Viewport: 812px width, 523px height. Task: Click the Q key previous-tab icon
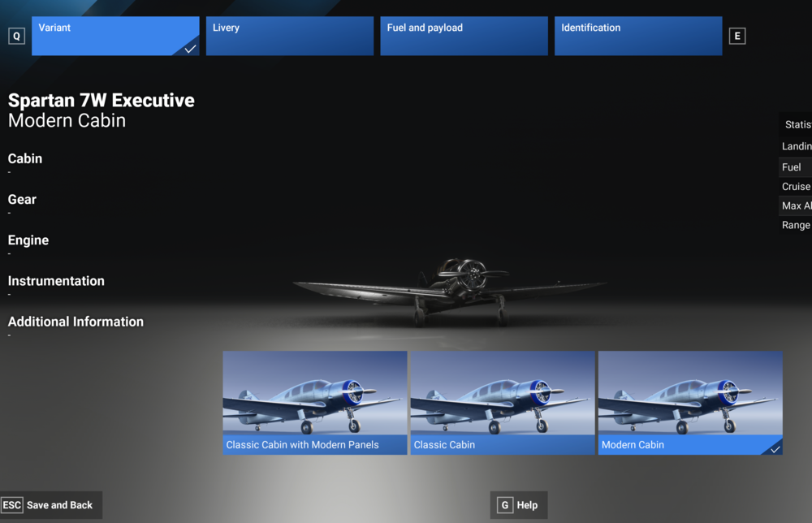[16, 36]
